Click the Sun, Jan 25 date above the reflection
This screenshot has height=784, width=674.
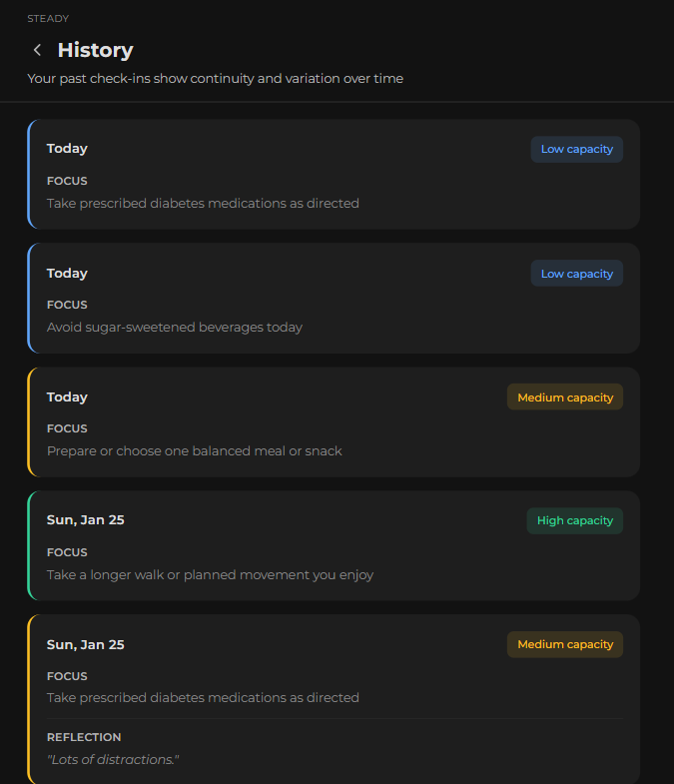point(85,644)
